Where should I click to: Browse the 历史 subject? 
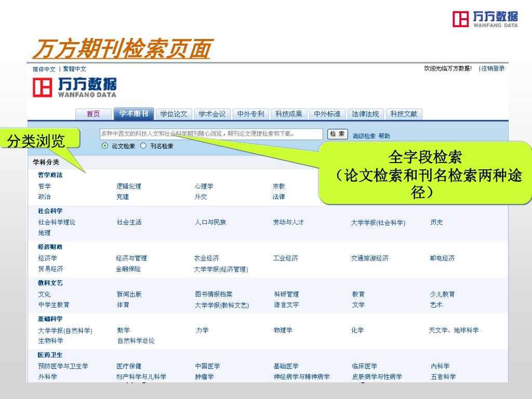click(x=436, y=222)
